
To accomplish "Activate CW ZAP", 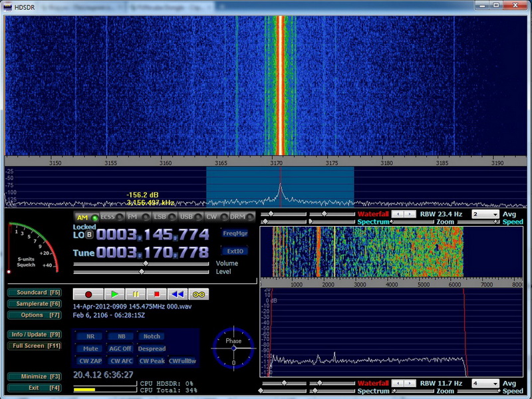I will click(x=90, y=361).
